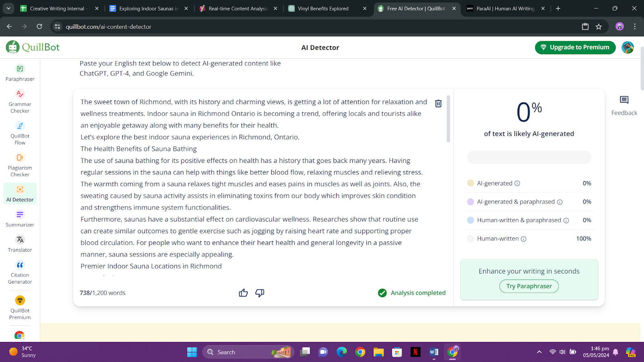The height and width of the screenshot is (362, 644).
Task: Open the browser tab search dropdown
Action: pos(8,8)
